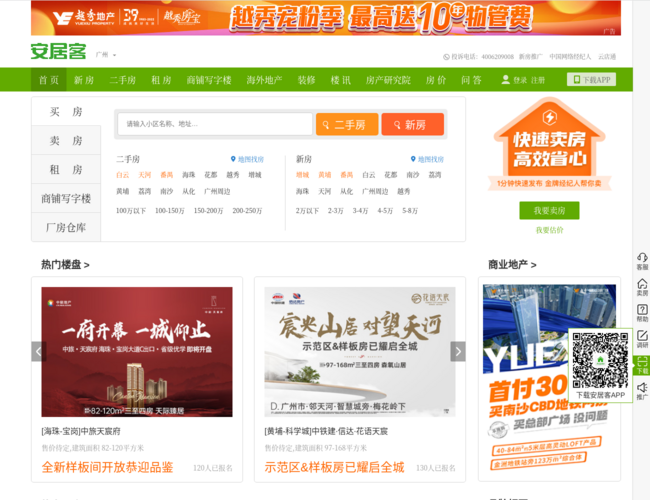
Task: Show previous slide in 热门楼盘 carousel
Action: [x=39, y=351]
